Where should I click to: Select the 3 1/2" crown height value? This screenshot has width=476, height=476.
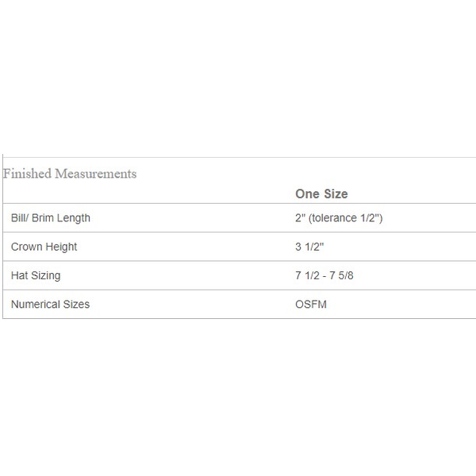[309, 247]
